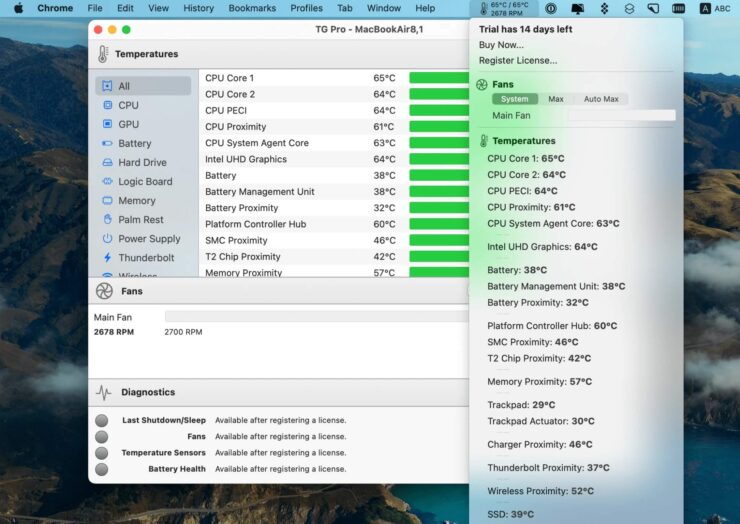Select Power Supply sidebar item
The width and height of the screenshot is (740, 524).
point(149,238)
